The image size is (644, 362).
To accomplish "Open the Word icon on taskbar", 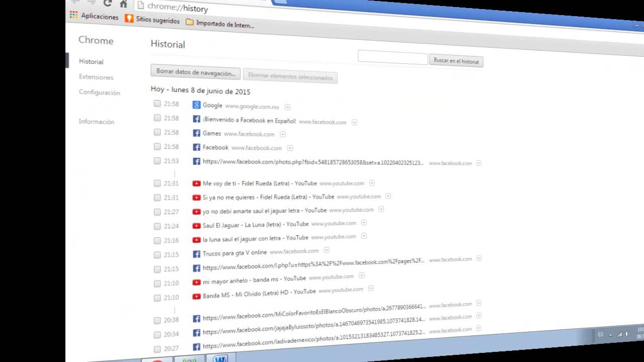I will click(x=220, y=359).
